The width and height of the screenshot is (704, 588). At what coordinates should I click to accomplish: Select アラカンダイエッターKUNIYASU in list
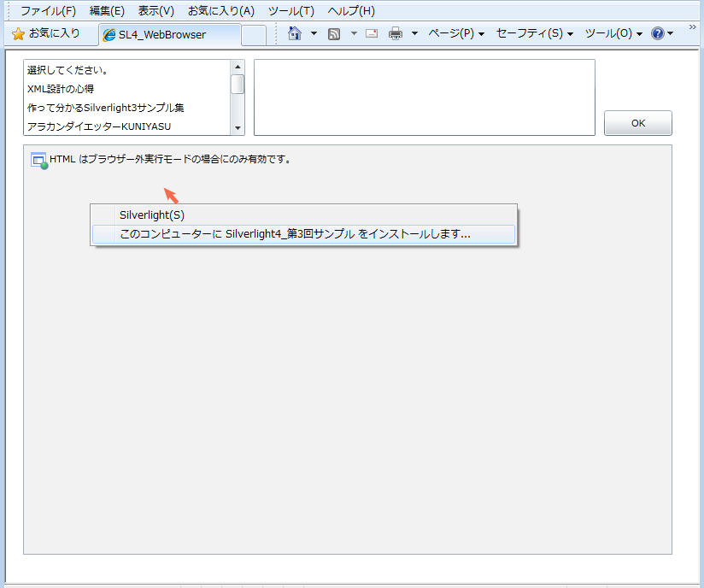tap(127, 126)
